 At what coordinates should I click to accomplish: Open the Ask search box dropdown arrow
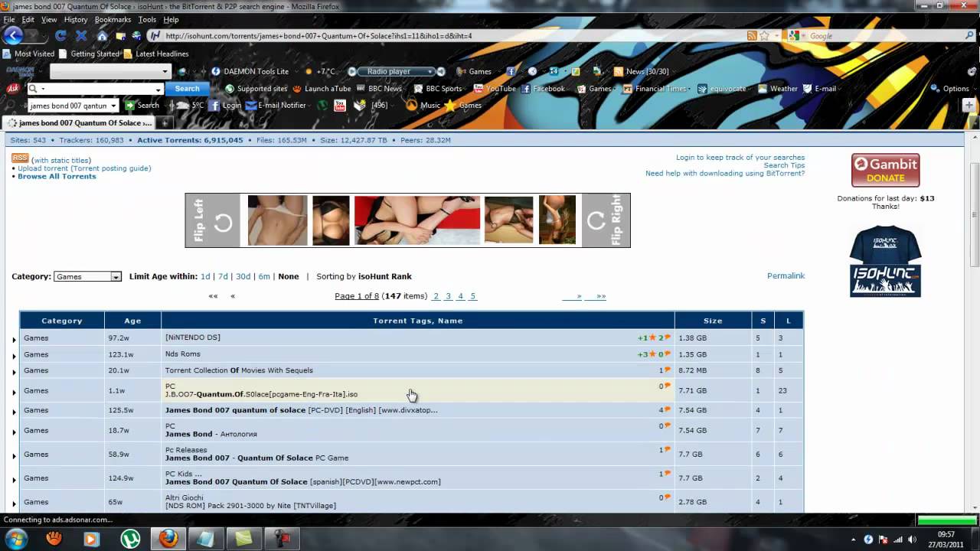tap(158, 89)
